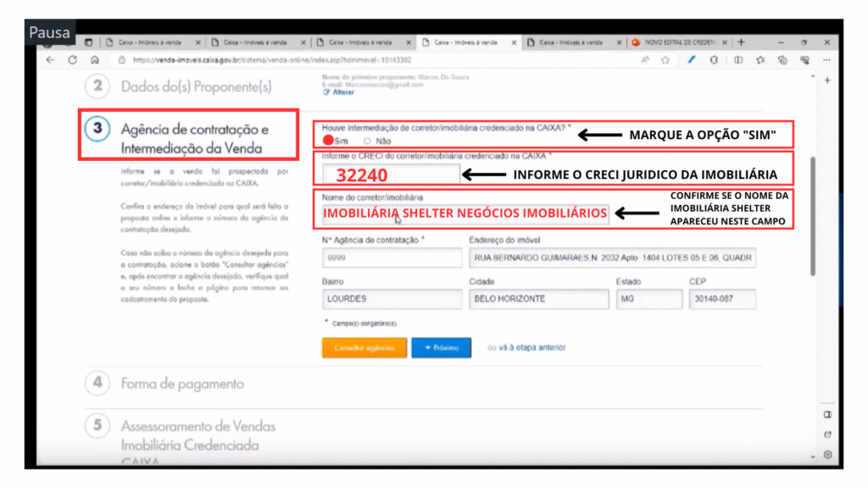The width and height of the screenshot is (868, 488).
Task: Click the Houve intermediação de corretor question label
Action: (x=446, y=128)
